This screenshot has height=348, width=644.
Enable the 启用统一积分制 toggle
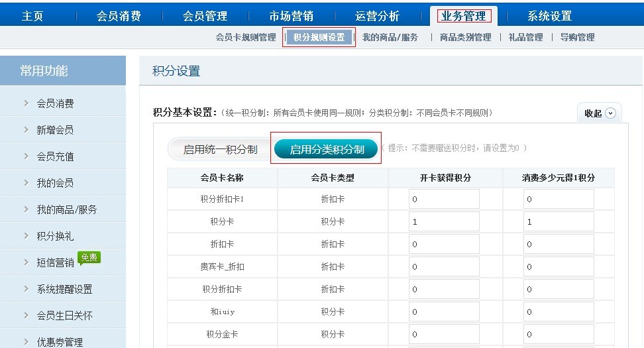(220, 150)
